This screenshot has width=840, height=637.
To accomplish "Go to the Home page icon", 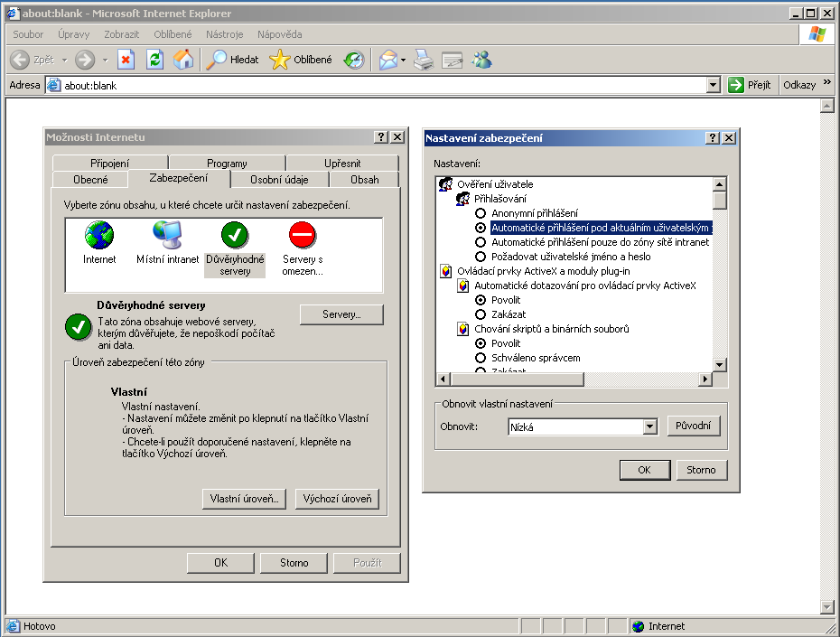I will pyautogui.click(x=182, y=60).
